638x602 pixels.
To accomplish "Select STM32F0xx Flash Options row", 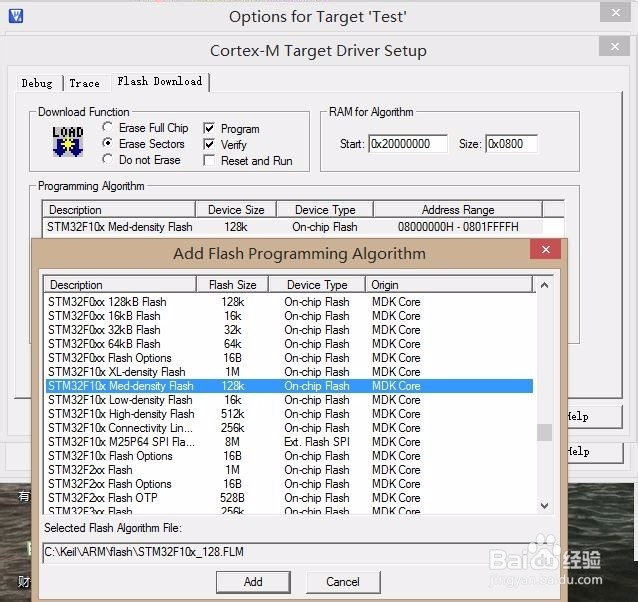I will click(x=289, y=358).
